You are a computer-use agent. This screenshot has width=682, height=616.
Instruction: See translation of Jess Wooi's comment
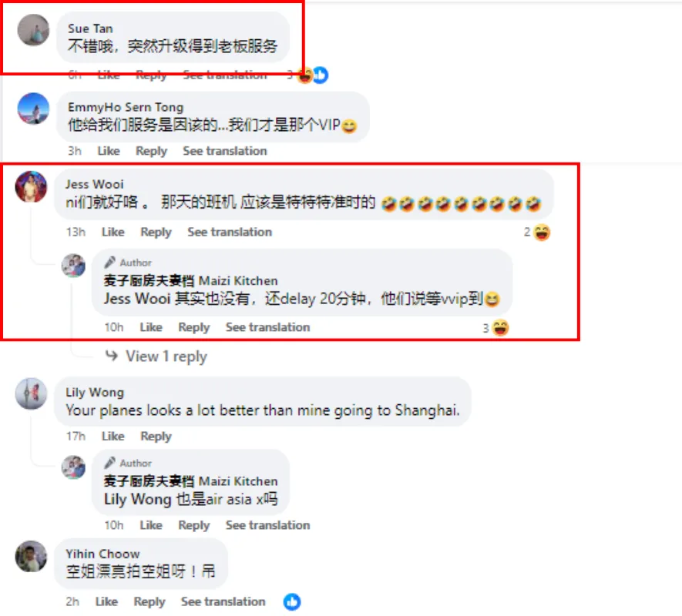click(x=230, y=232)
